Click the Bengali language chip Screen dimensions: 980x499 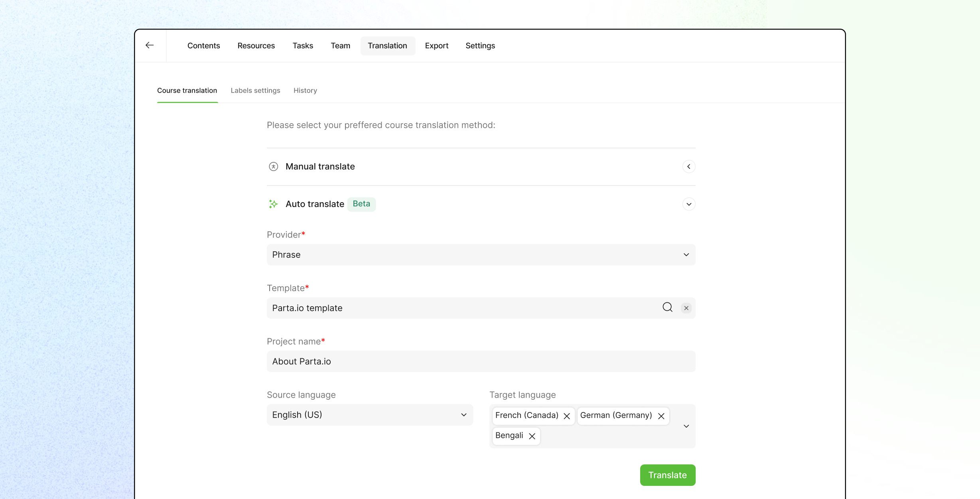[x=516, y=436]
